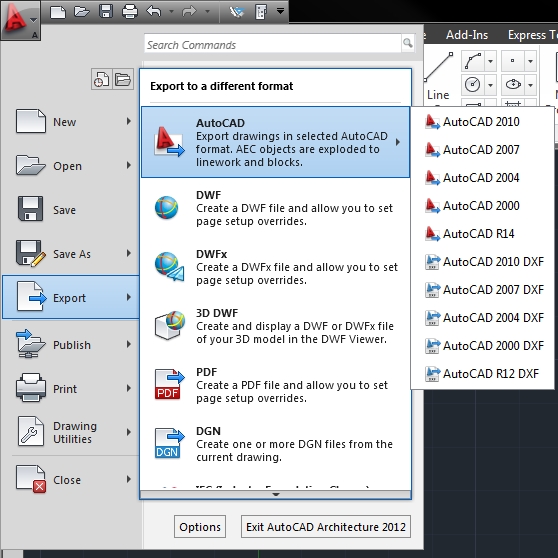Switch to Express Tools ribbon tab

coord(532,35)
